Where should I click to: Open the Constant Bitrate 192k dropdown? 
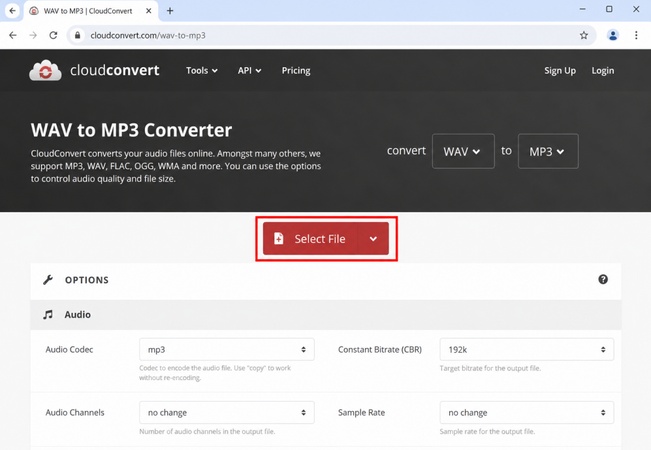coord(526,349)
